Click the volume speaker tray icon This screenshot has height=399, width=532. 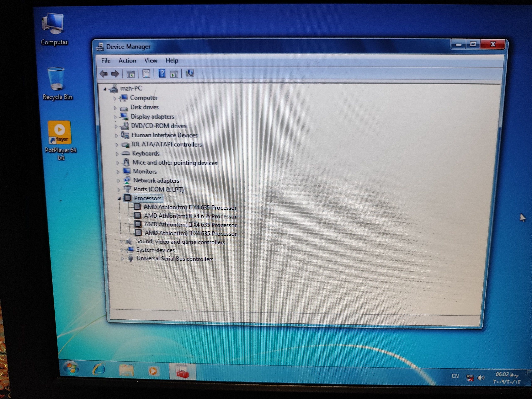click(x=481, y=378)
